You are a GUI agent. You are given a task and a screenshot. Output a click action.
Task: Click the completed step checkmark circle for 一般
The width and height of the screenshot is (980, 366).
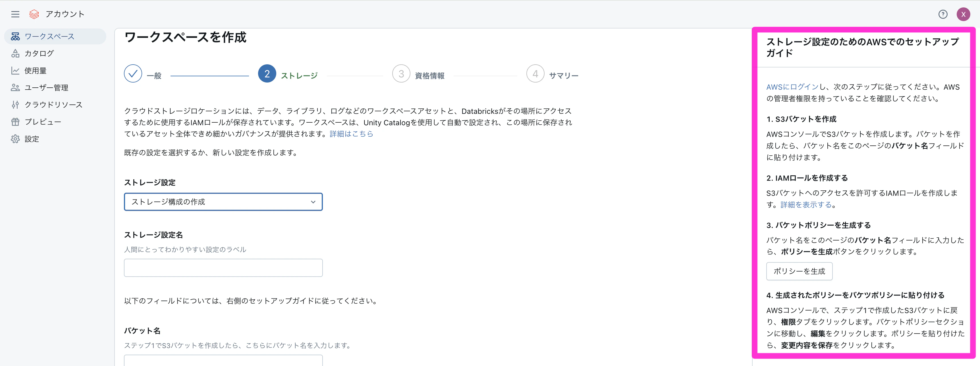133,74
